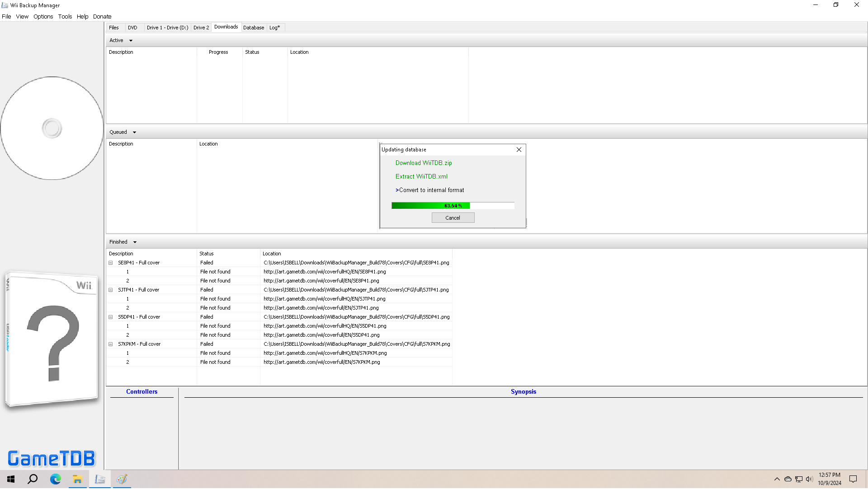Click 'Convert to internal format' step text
Image resolution: width=868 pixels, height=489 pixels.
pyautogui.click(x=431, y=190)
